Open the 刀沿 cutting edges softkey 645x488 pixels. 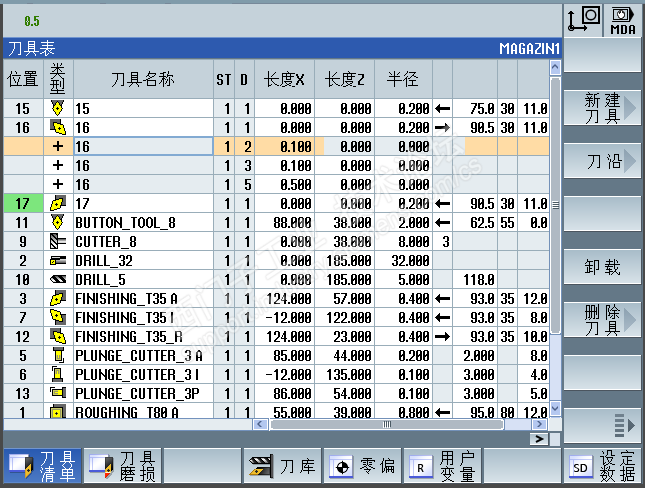tap(602, 161)
